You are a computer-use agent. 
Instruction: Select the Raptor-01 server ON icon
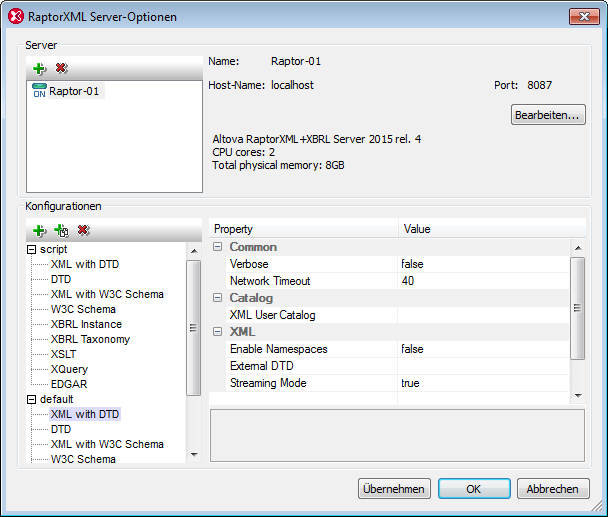[39, 91]
